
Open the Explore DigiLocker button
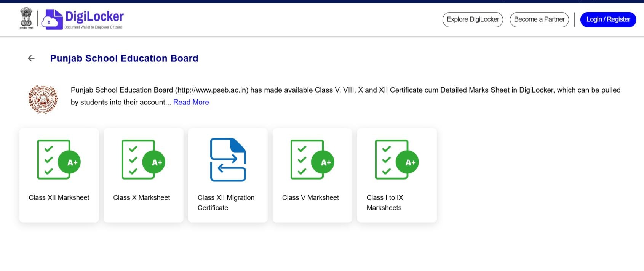point(473,19)
